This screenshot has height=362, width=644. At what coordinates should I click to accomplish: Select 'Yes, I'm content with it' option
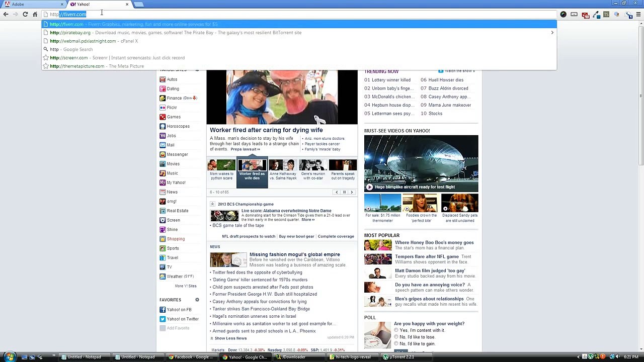click(396, 330)
